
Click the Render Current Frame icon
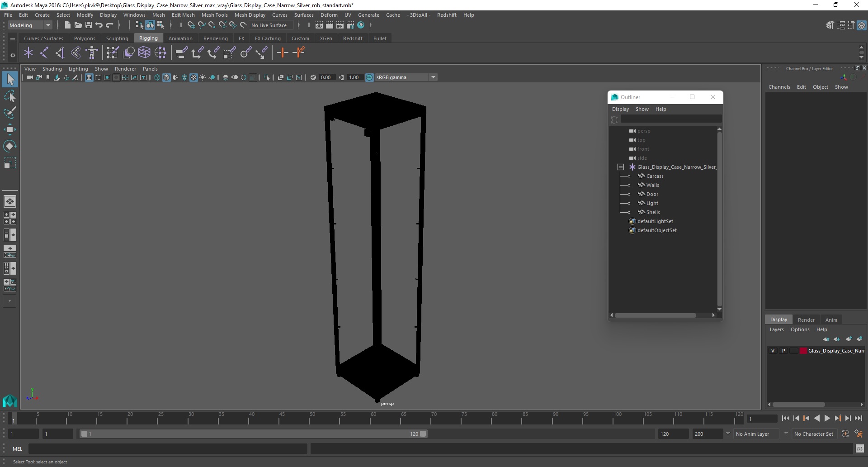[x=330, y=25]
